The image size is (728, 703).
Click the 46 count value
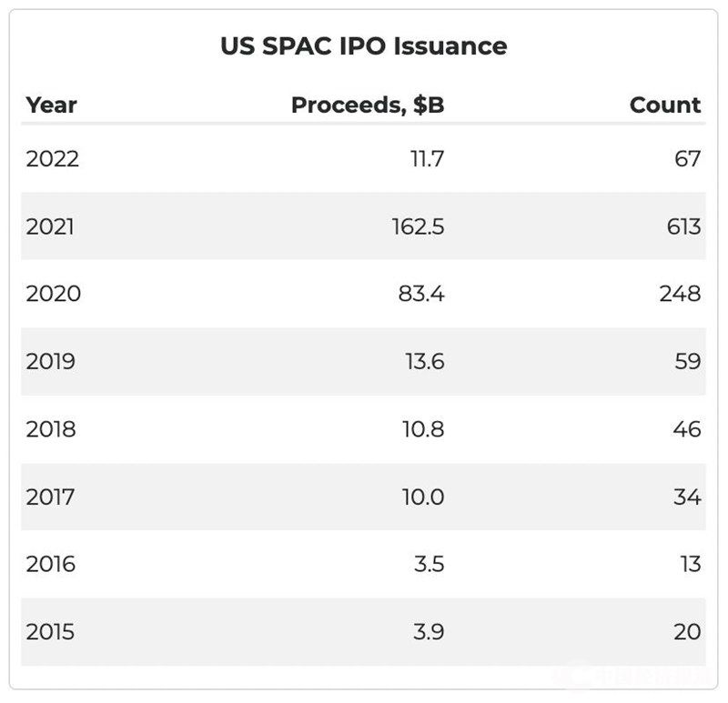(x=687, y=429)
